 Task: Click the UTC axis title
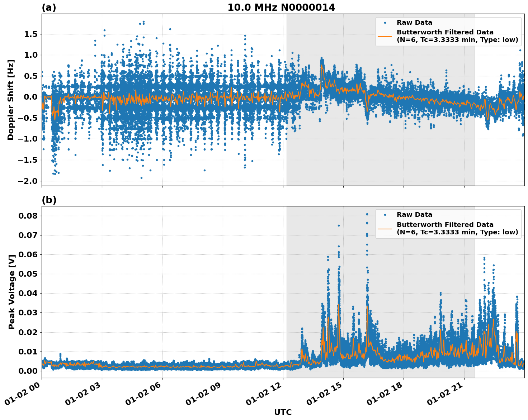click(283, 412)
